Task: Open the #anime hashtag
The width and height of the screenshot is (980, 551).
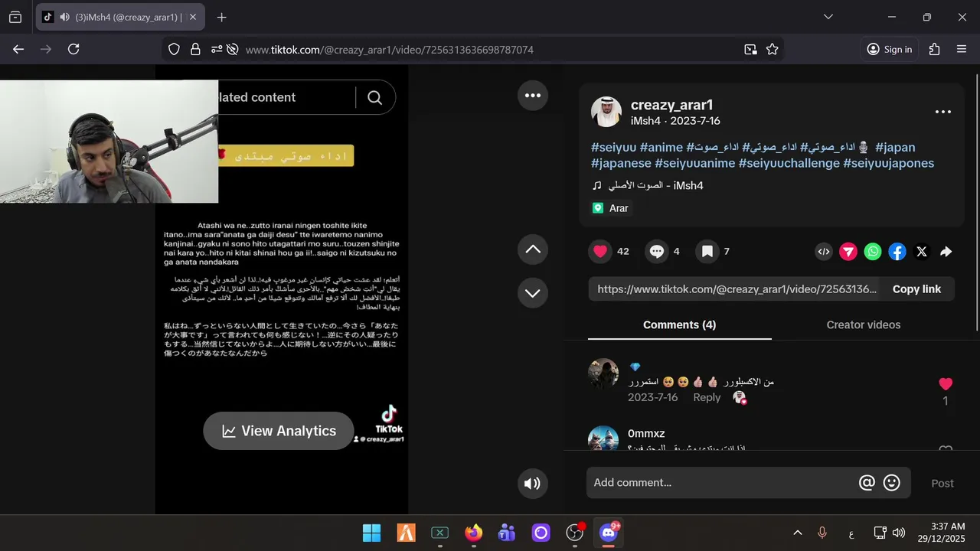Action: coord(661,147)
